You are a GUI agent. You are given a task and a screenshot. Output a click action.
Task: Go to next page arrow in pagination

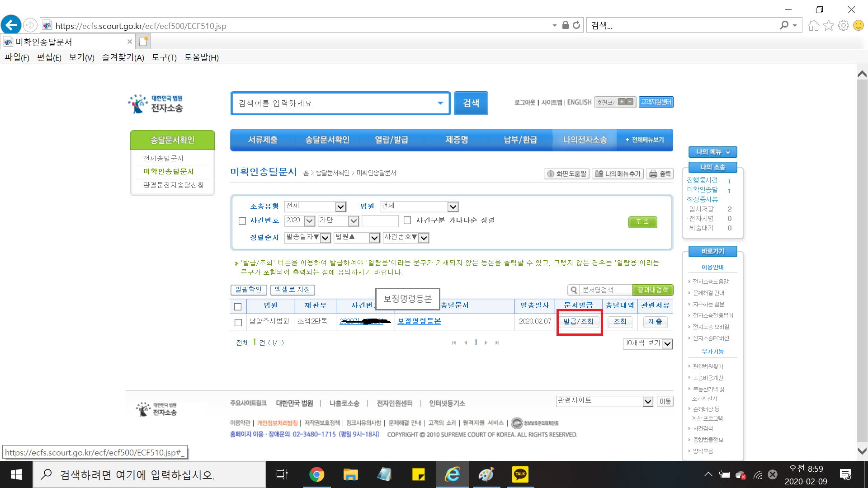(486, 343)
